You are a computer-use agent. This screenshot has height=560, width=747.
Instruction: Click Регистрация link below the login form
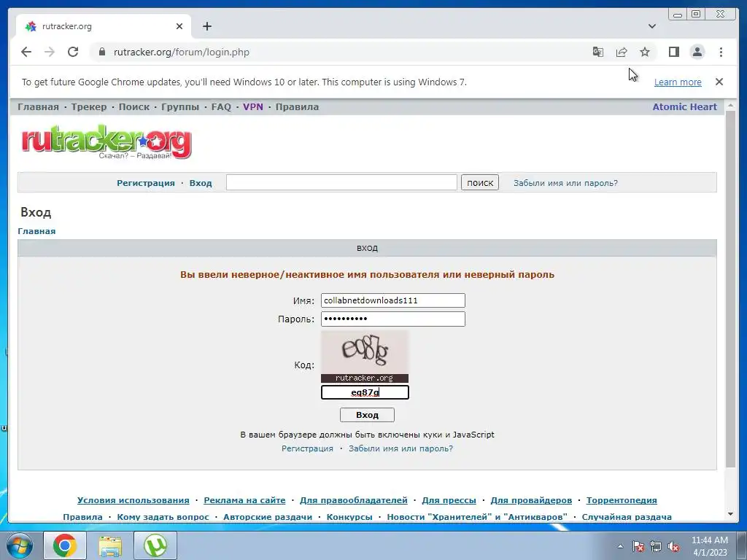coord(307,448)
